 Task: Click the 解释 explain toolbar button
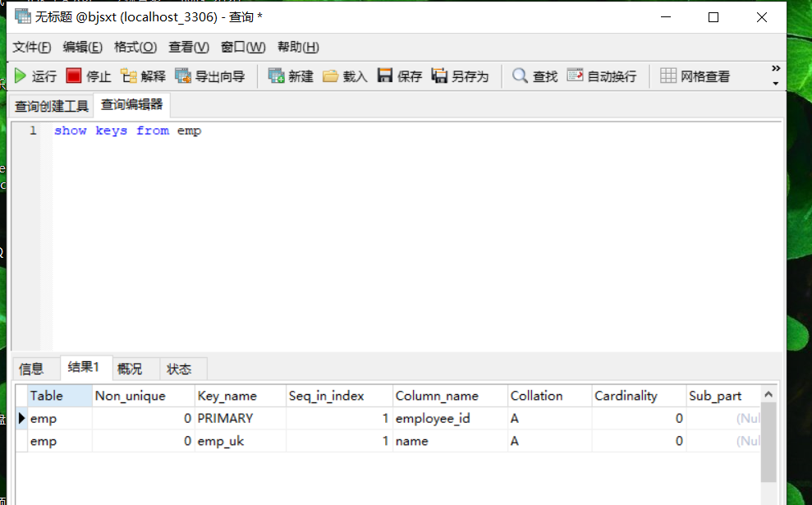(x=143, y=76)
